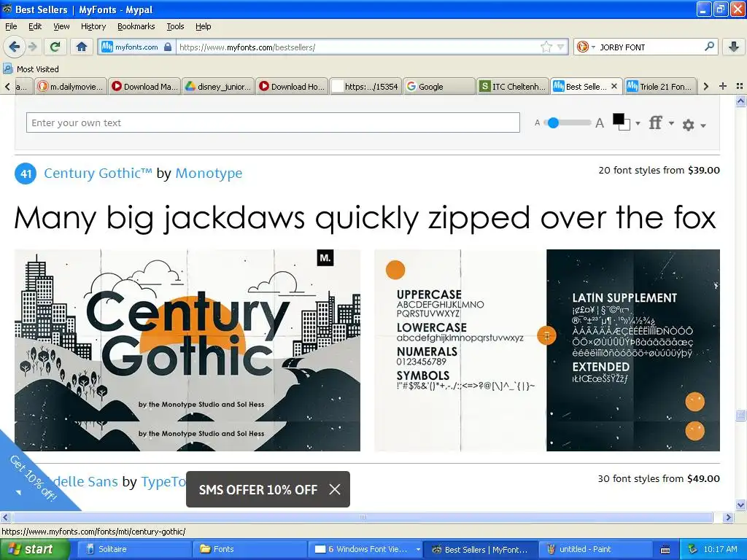Click the Century Gothic character set image
Viewport: 747px width, 560px height.
547,350
